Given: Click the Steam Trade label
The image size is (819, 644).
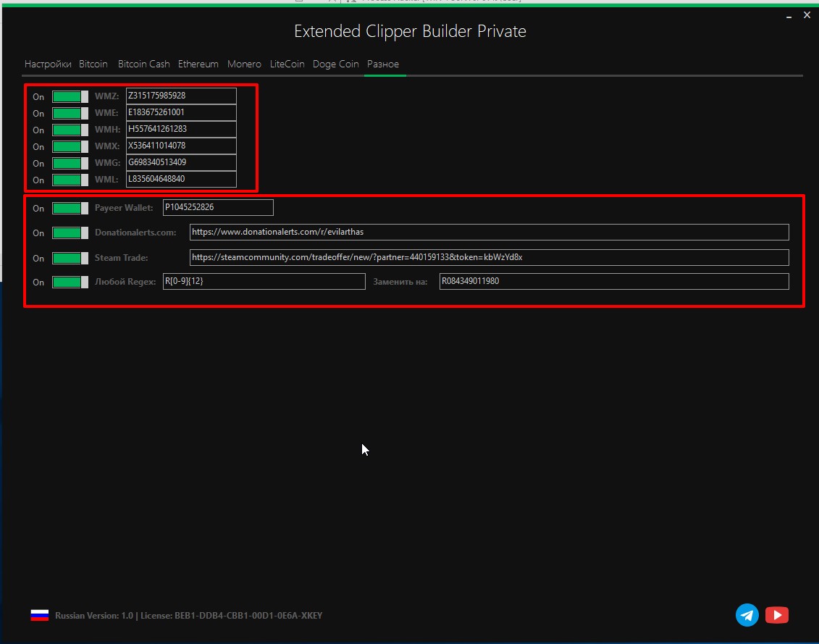Looking at the screenshot, I should point(121,258).
